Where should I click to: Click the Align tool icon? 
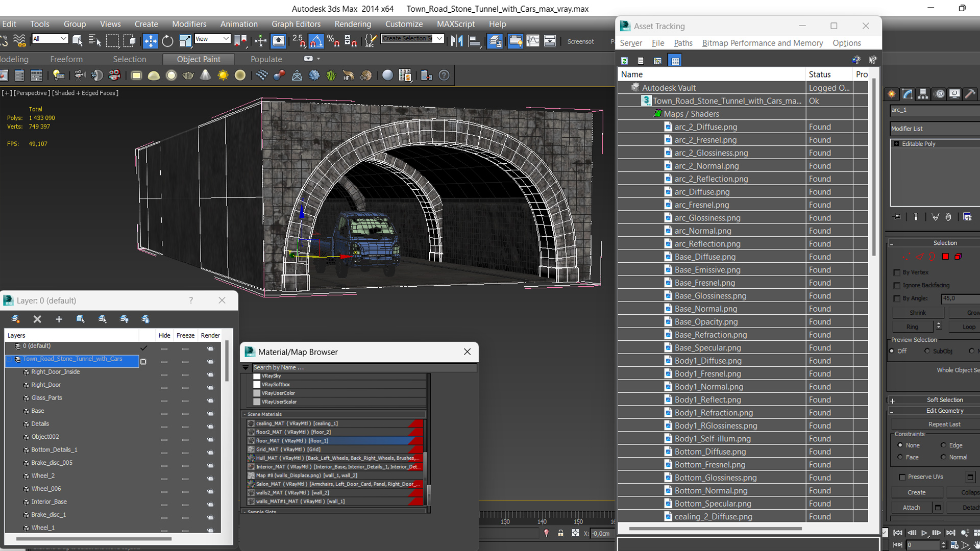[475, 41]
